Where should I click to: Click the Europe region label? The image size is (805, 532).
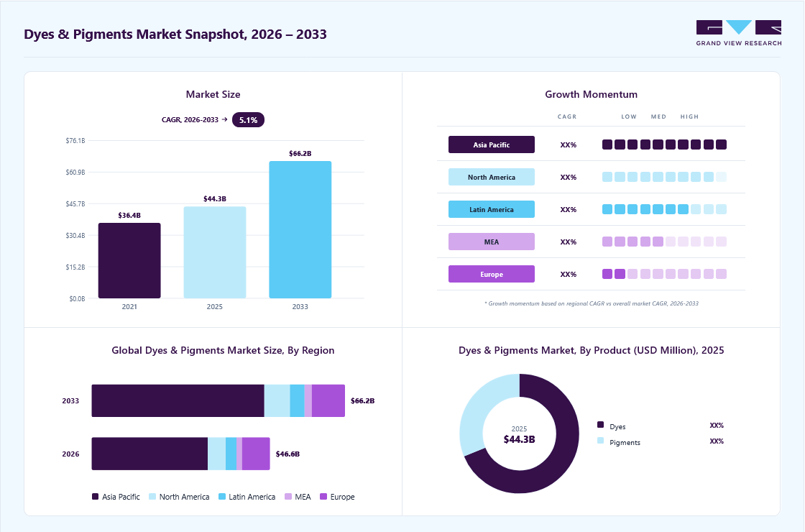(492, 274)
